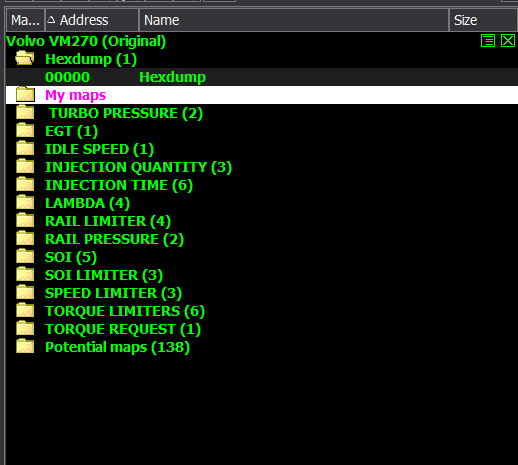Select RAIL LIMITER (4) folder label
The height and width of the screenshot is (465, 518).
coord(108,221)
